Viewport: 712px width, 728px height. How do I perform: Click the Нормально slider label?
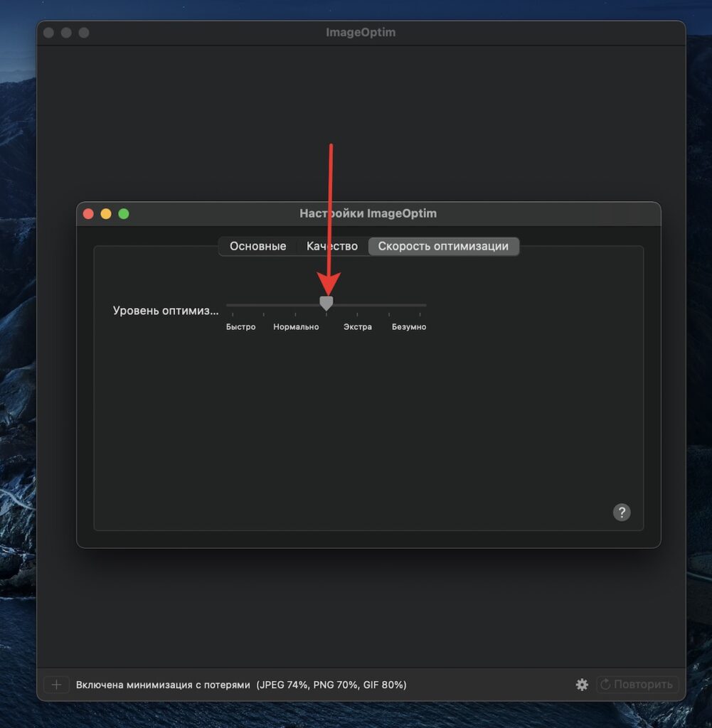point(296,327)
